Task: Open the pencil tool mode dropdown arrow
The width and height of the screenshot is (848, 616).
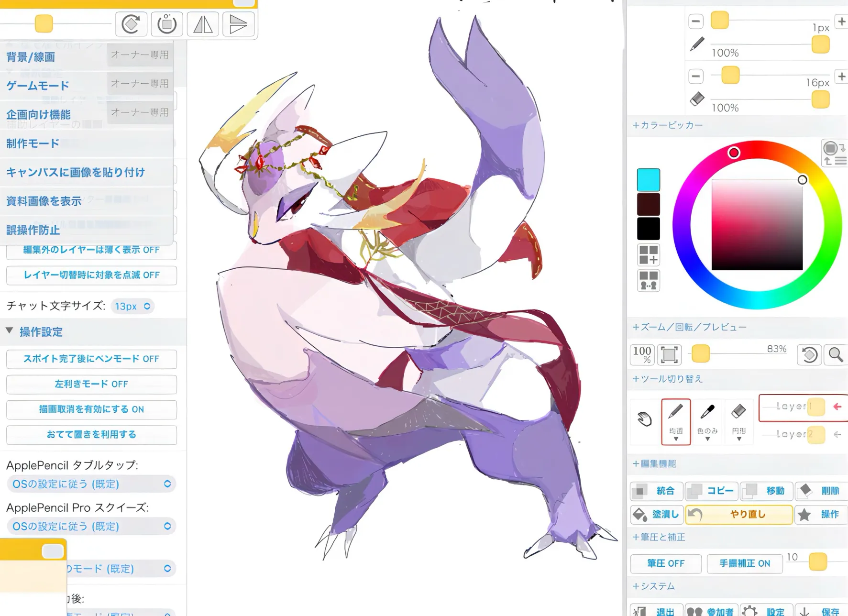Action: click(676, 439)
